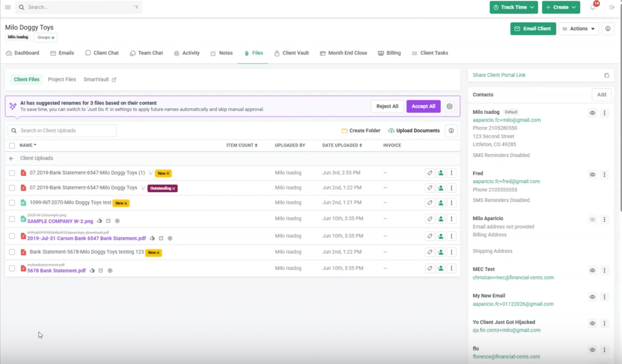Sort by Item Count column

(242, 145)
